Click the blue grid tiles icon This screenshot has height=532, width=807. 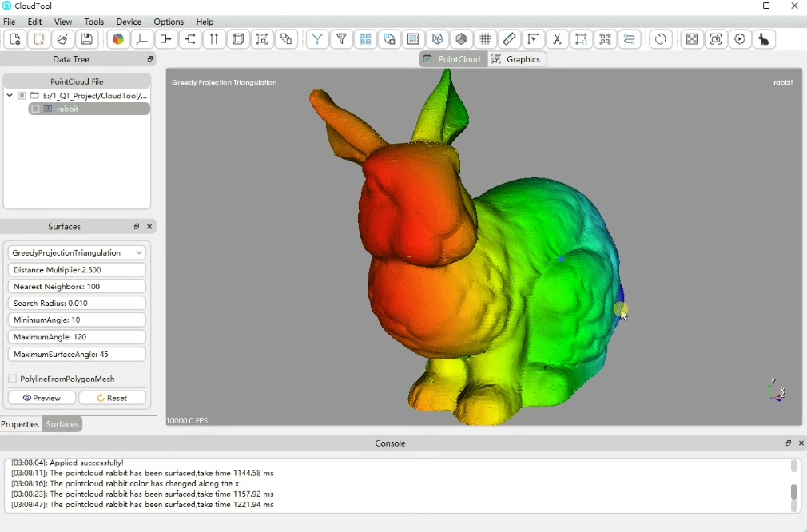(365, 39)
